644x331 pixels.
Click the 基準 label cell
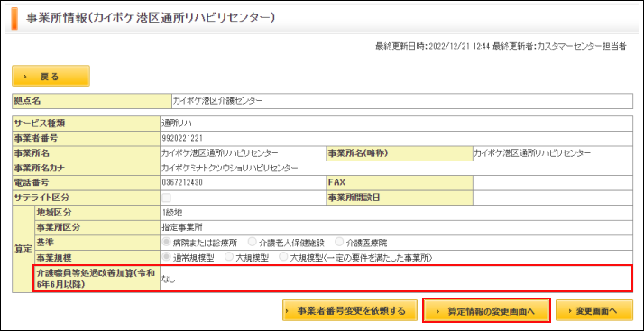(x=97, y=243)
